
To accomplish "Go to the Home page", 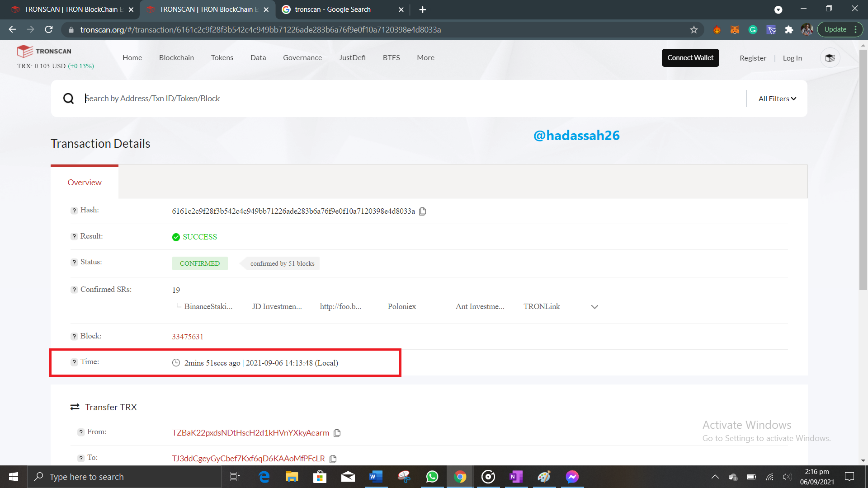I will (132, 58).
